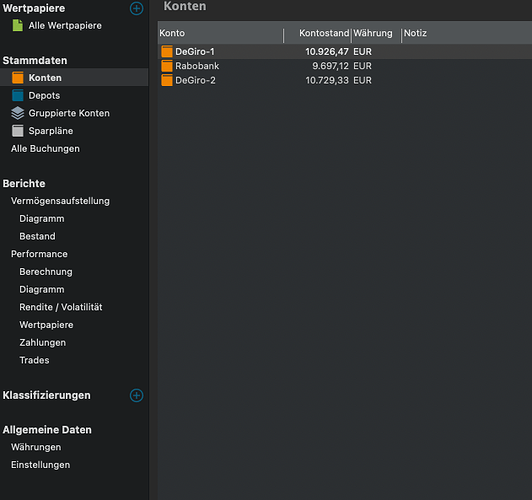Image resolution: width=532 pixels, height=500 pixels.
Task: Click the orange icon of DeGiro-1 account
Action: pos(167,52)
